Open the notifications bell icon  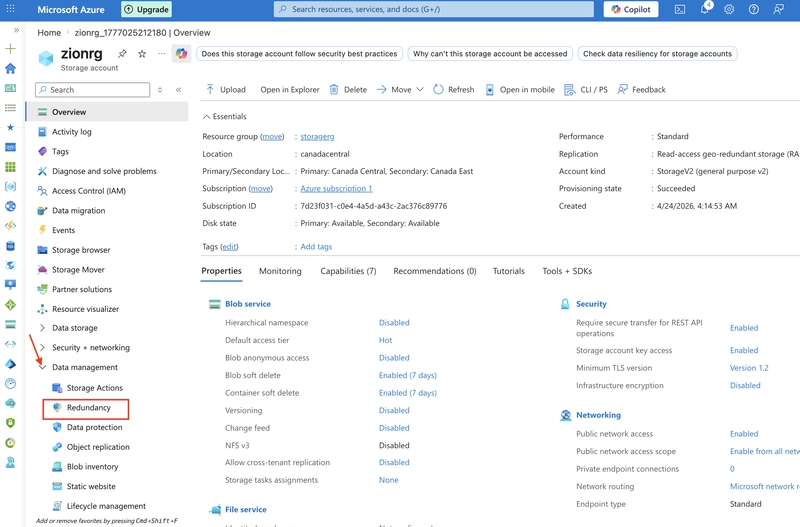click(705, 9)
